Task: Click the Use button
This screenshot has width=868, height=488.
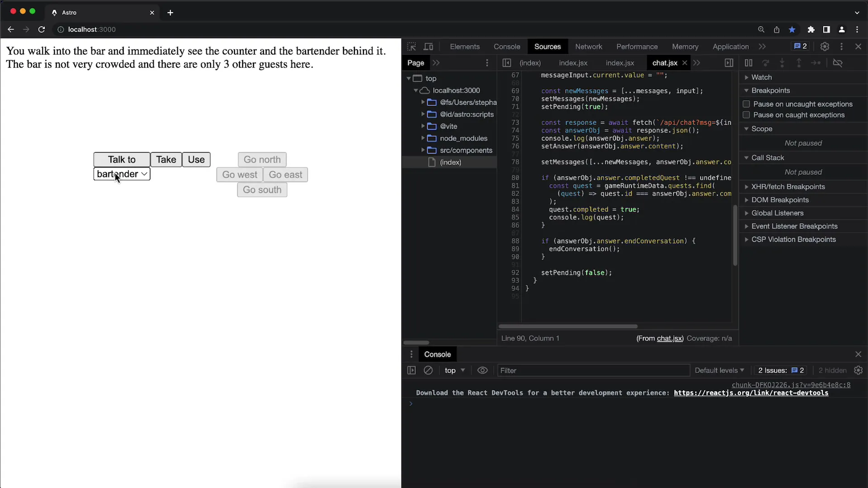Action: (x=196, y=159)
